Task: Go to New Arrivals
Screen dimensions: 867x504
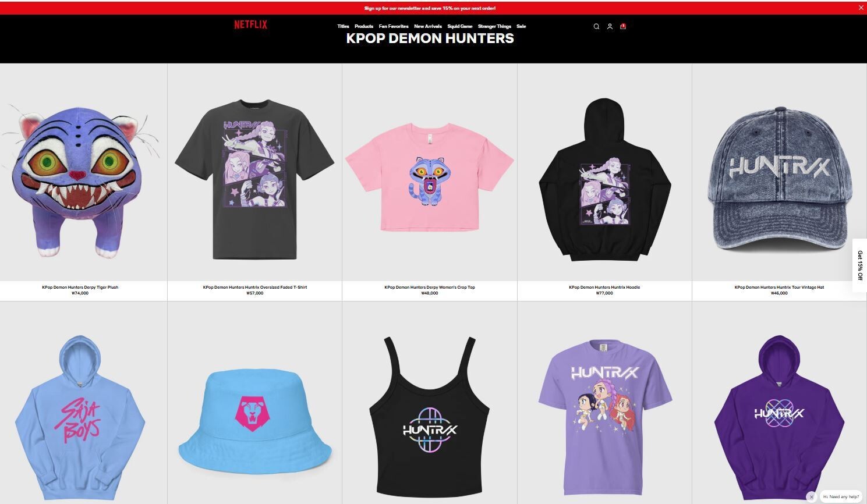Action: point(428,26)
